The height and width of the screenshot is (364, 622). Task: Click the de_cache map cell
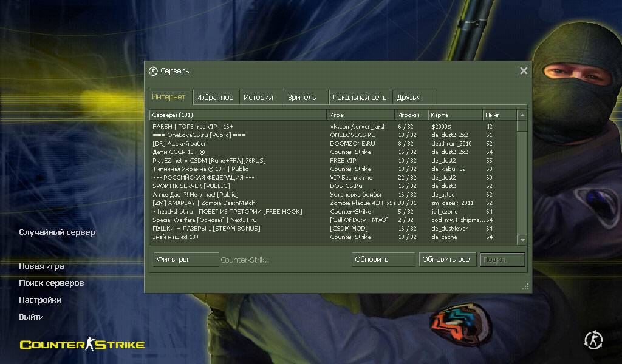(x=444, y=237)
